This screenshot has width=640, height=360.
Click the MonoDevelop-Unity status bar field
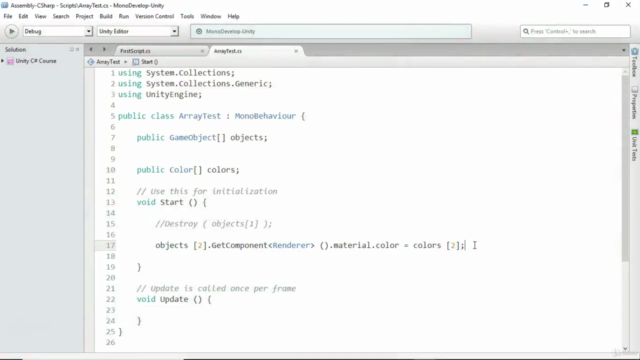coord(331,31)
